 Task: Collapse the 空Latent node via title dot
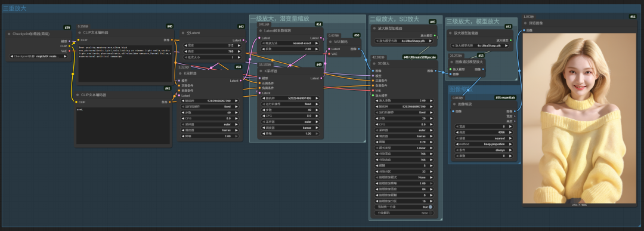click(x=183, y=33)
